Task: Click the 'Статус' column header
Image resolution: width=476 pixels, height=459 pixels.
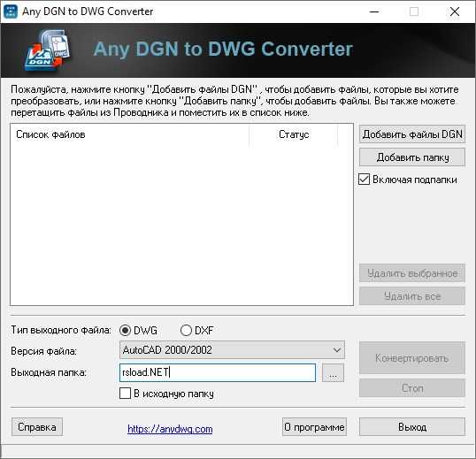Action: 294,134
